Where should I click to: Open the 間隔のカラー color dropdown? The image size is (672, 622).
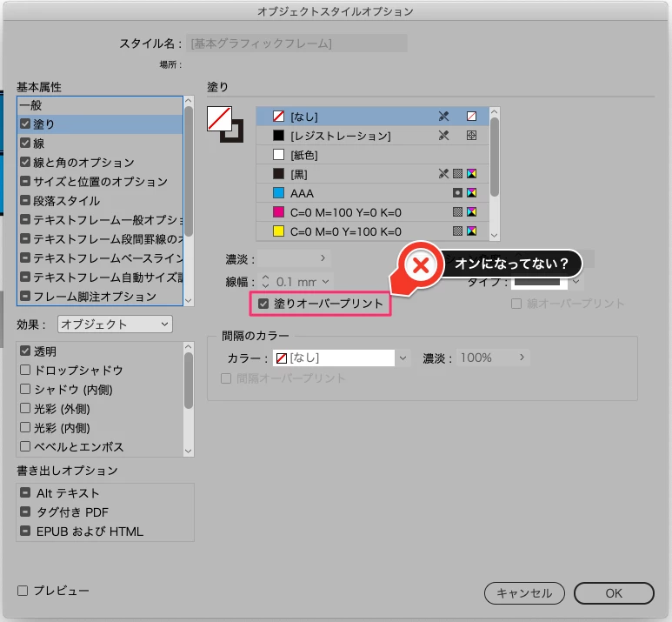(403, 358)
